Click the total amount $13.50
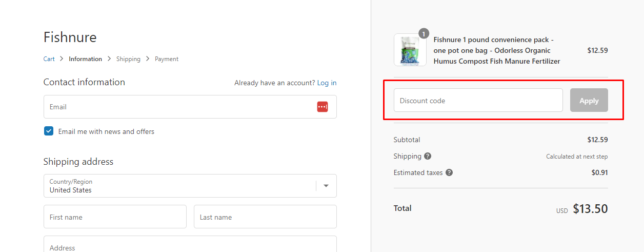 tap(590, 208)
